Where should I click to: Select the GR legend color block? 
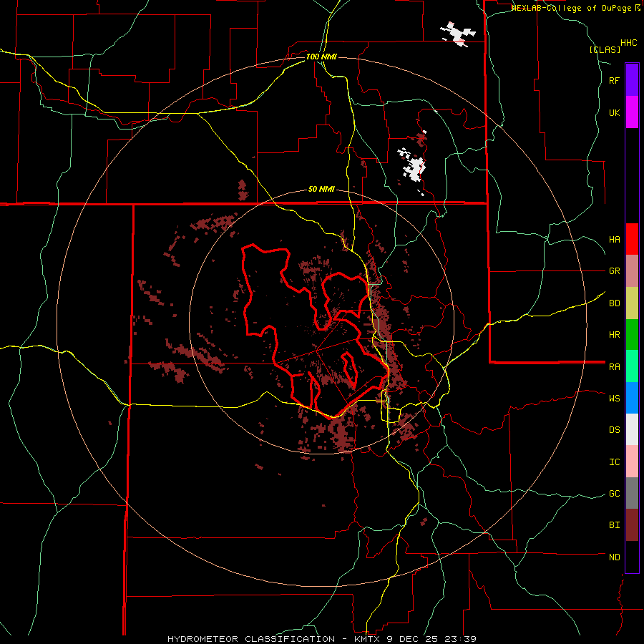click(632, 271)
